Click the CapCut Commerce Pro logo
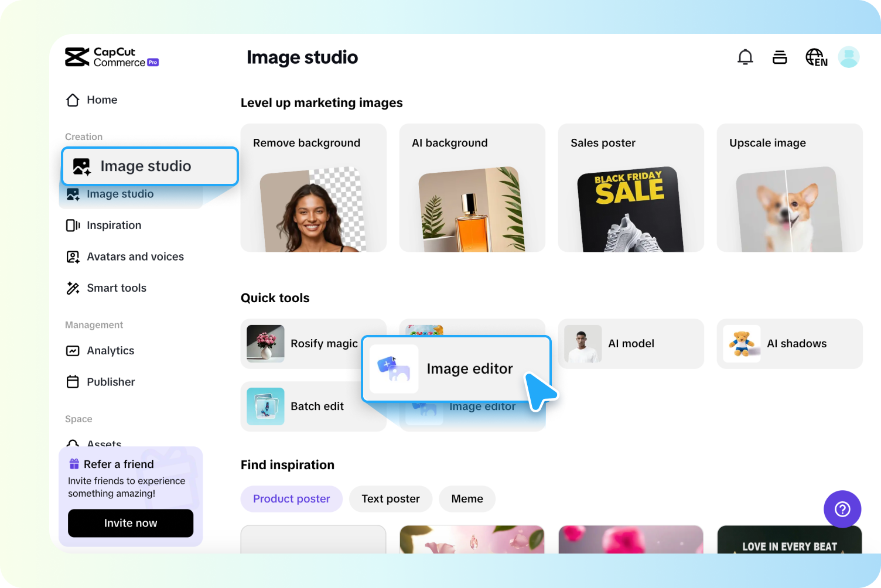The image size is (881, 588). [112, 57]
